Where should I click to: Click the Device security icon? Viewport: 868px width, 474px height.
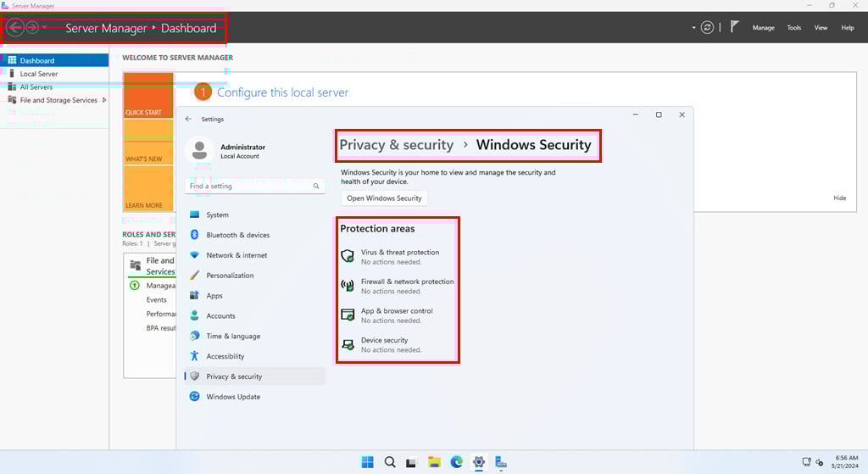347,344
